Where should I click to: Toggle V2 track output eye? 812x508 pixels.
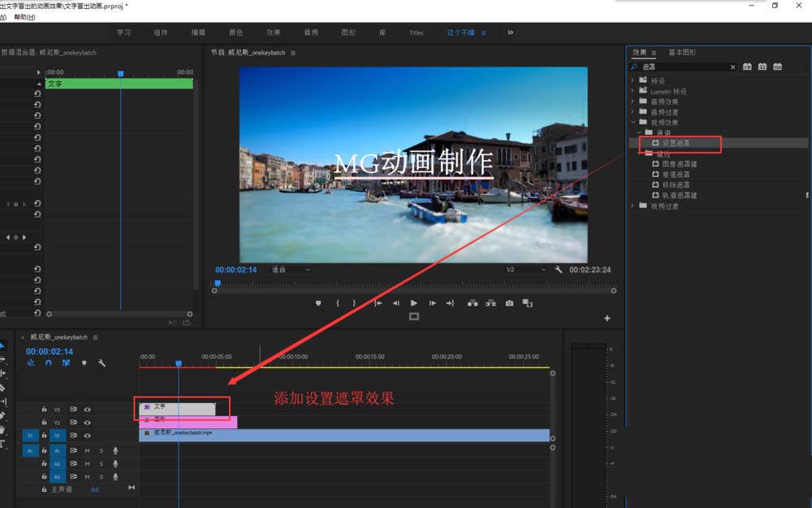click(x=88, y=423)
